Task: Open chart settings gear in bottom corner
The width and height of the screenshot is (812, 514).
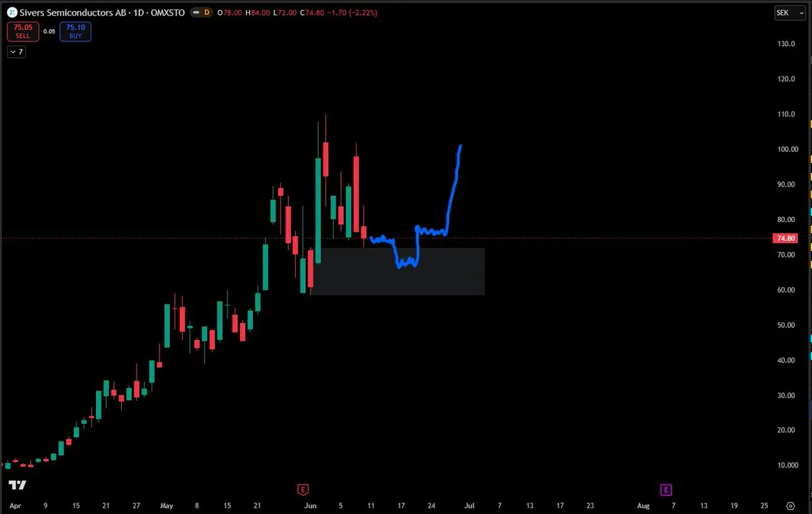Action: pos(790,506)
